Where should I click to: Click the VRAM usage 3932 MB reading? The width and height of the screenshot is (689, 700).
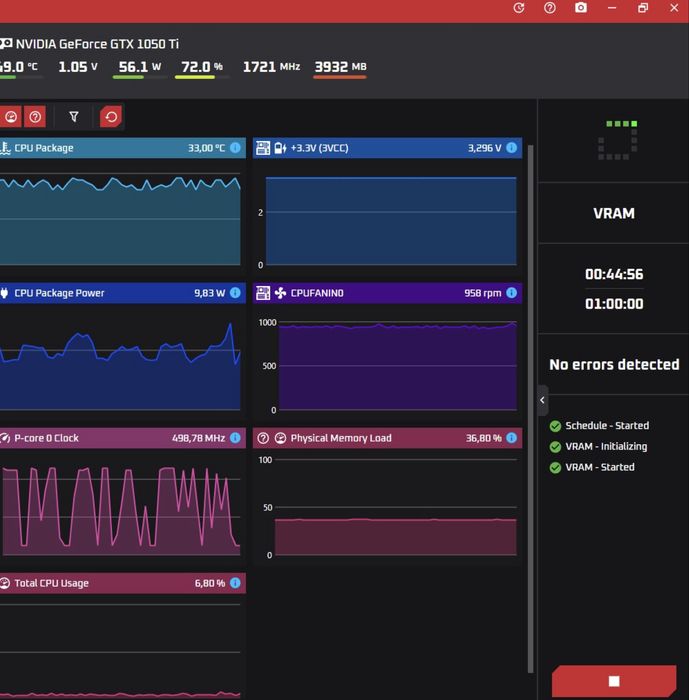tap(340, 67)
